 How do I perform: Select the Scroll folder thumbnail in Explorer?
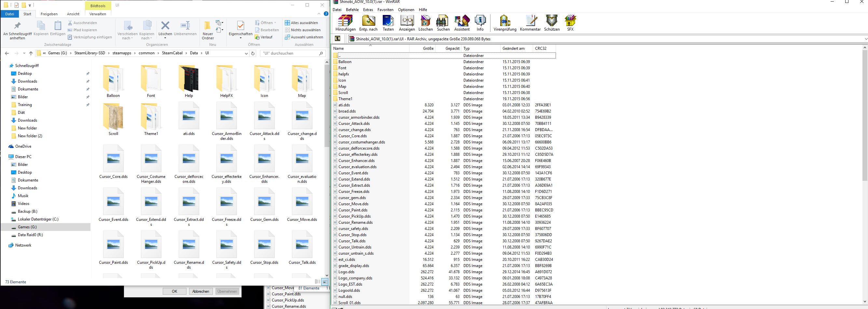(x=113, y=120)
